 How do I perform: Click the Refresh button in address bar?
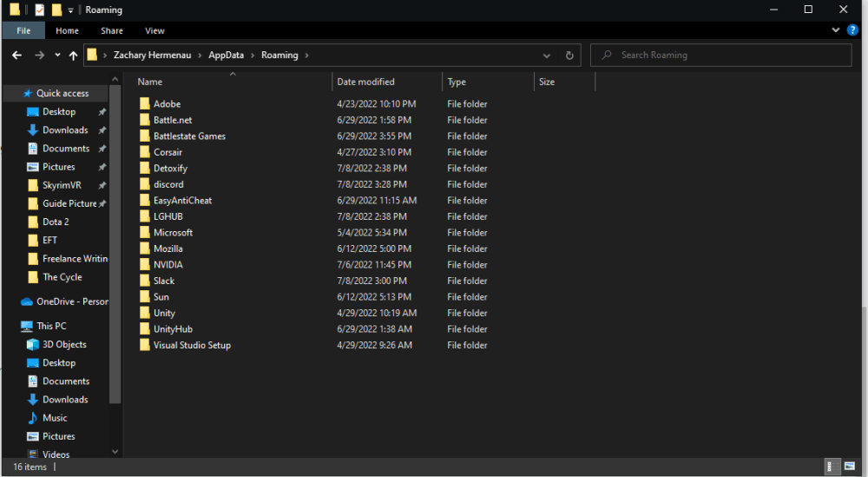[569, 55]
